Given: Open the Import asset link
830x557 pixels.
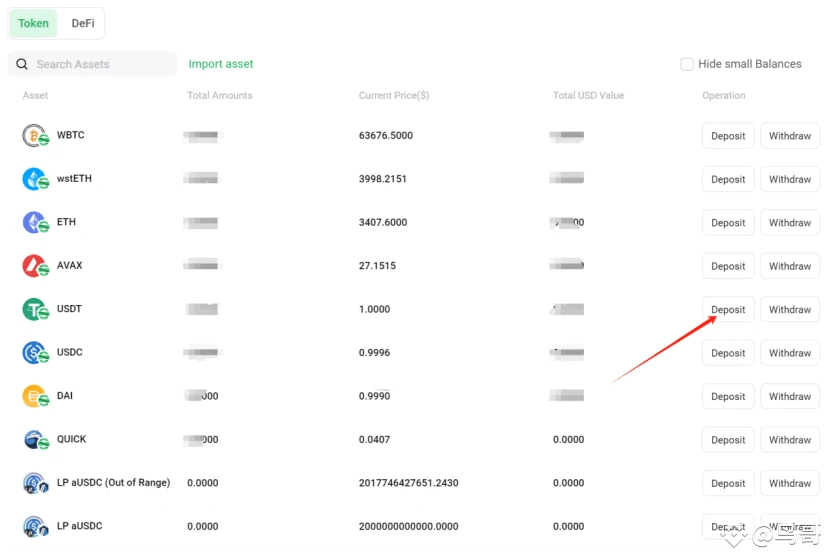Looking at the screenshot, I should coord(221,64).
